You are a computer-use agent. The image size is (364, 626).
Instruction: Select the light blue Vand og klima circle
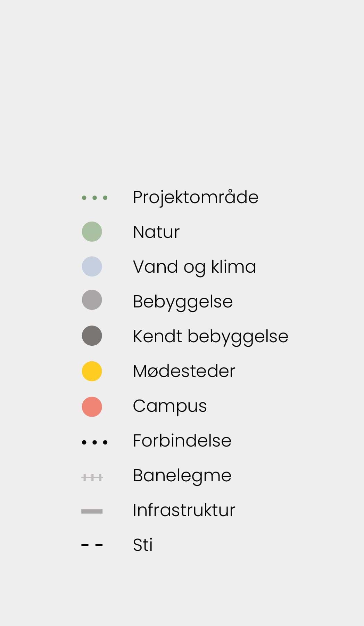click(92, 266)
